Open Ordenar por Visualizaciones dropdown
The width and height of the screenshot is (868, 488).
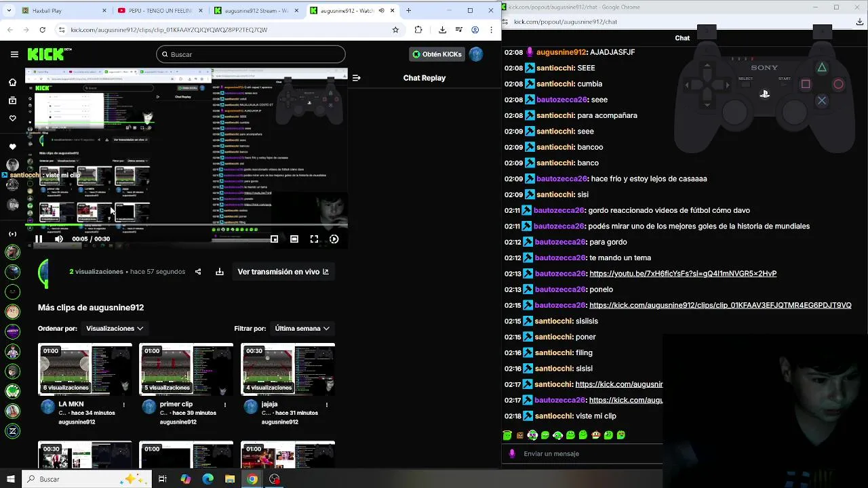click(115, 328)
